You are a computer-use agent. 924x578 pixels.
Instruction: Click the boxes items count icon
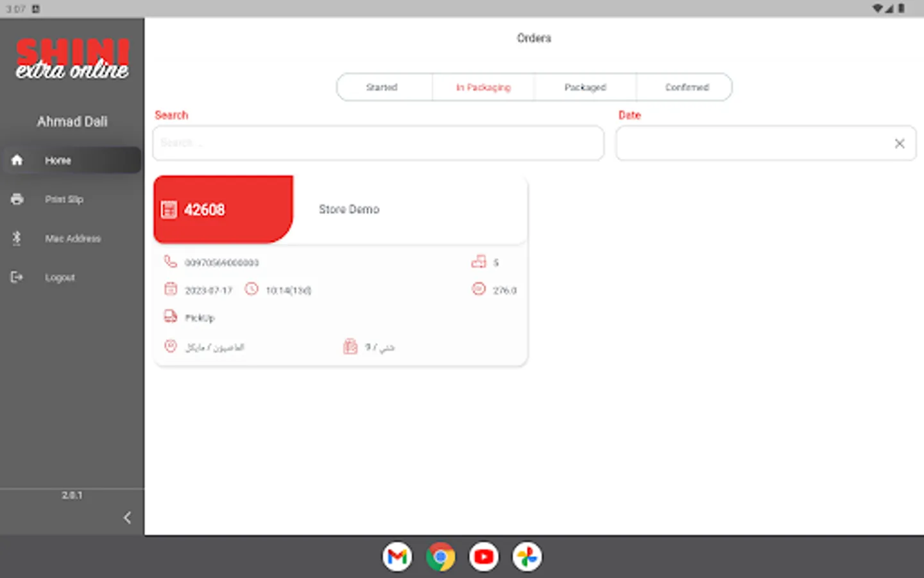pos(479,261)
